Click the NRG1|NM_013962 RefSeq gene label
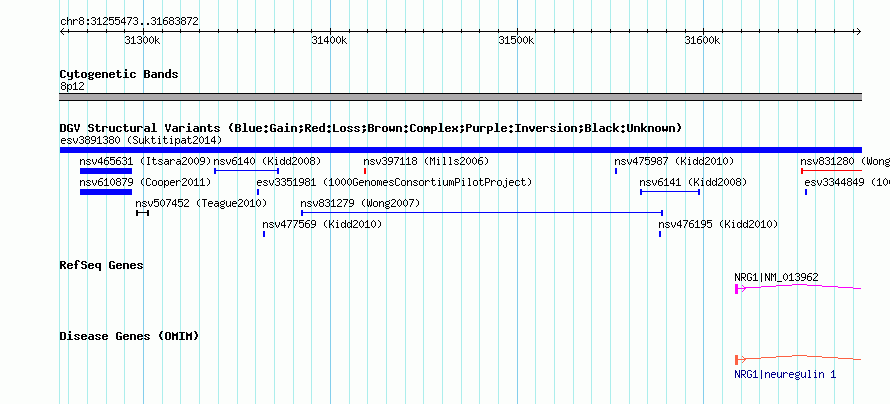The height and width of the screenshot is (404, 890). pyautogui.click(x=776, y=277)
